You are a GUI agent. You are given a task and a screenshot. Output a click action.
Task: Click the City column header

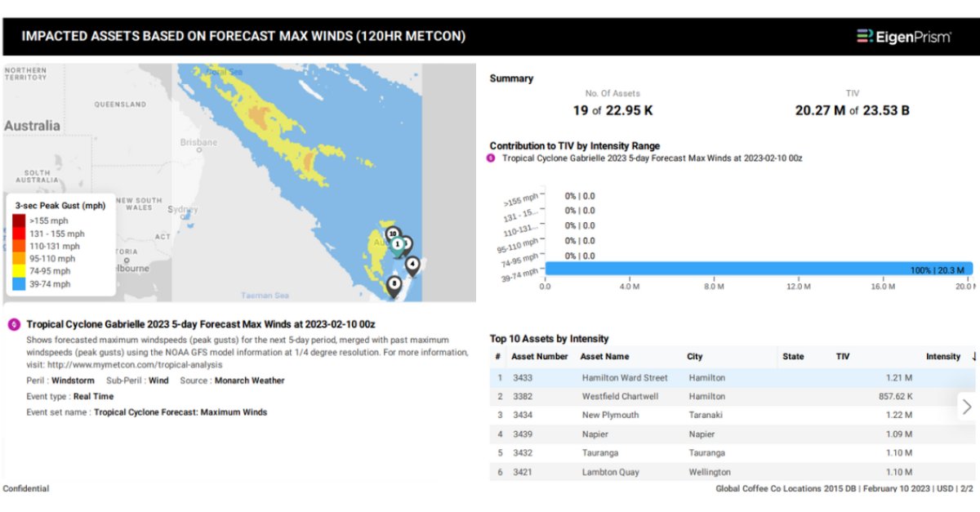[x=694, y=357]
